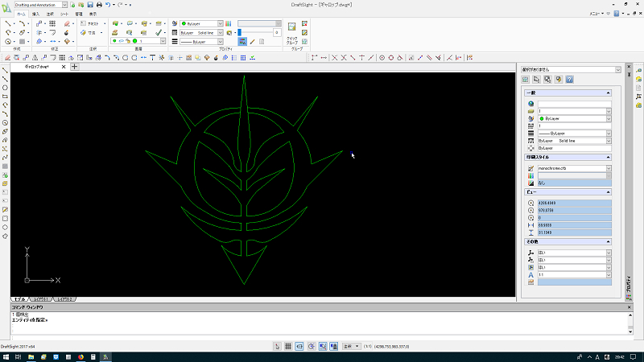This screenshot has width=644, height=362.
Task: Open the annotation scale dropdown in the status bar
Action: tap(352, 347)
